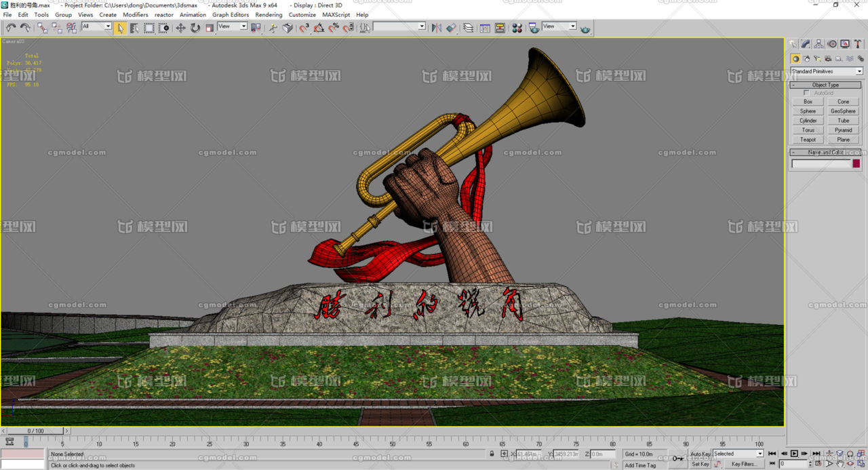The width and height of the screenshot is (868, 470).
Task: Click the Add Time Tag field
Action: (x=645, y=465)
